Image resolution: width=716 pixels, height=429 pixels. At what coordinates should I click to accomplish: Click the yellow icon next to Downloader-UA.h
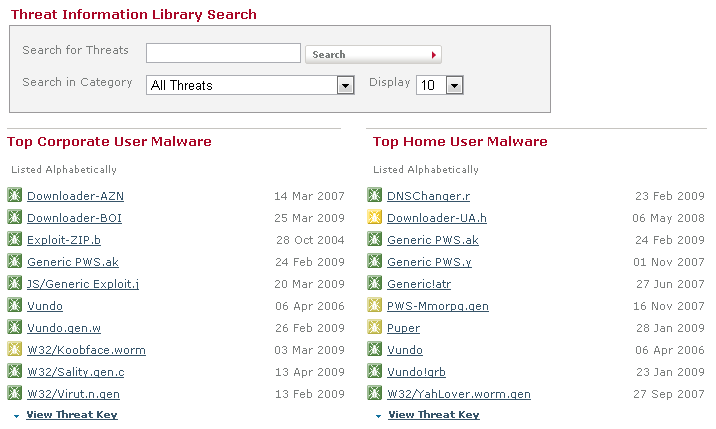(375, 218)
